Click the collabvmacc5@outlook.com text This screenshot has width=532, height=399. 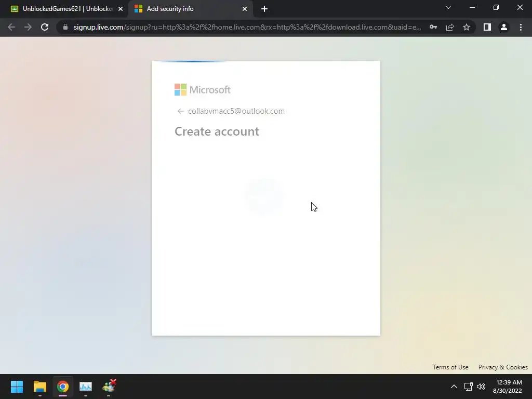[x=236, y=111]
